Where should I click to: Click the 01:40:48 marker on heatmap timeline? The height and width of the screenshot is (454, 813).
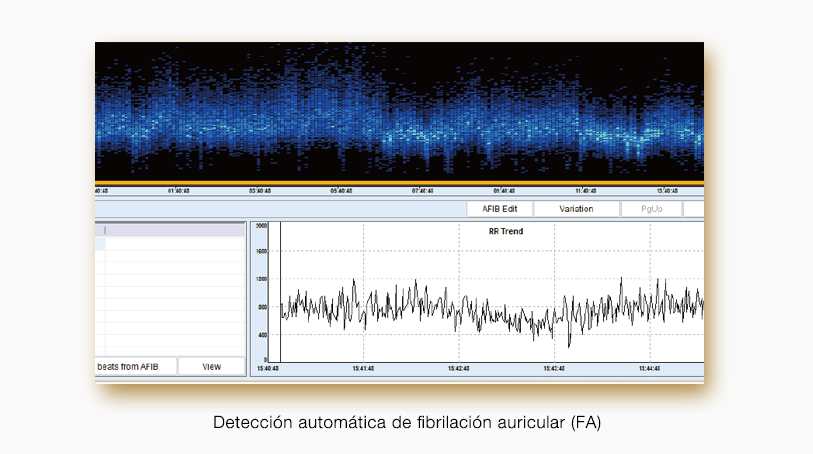click(x=180, y=190)
